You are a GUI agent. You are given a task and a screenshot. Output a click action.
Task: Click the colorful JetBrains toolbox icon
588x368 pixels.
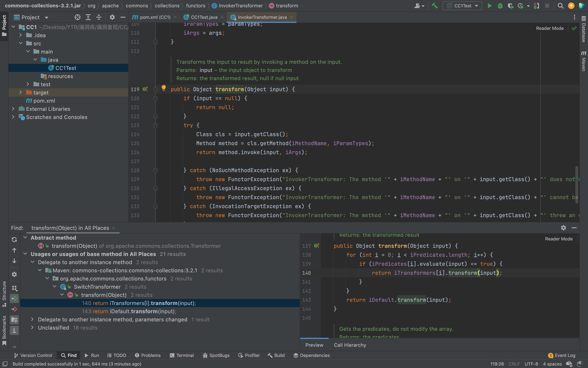[582, 6]
